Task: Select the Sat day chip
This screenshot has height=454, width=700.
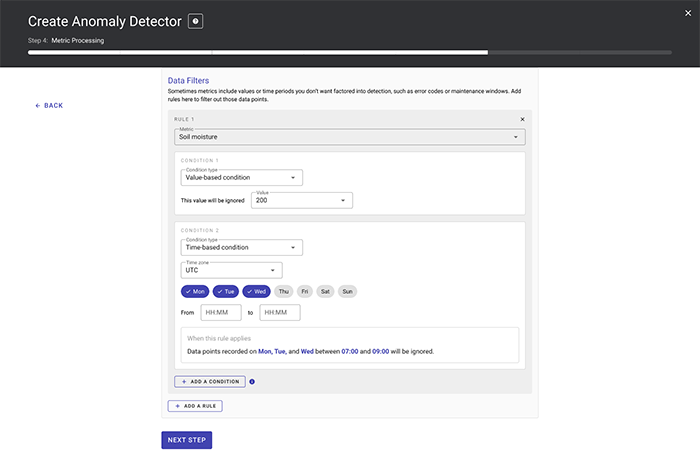Action: [325, 292]
